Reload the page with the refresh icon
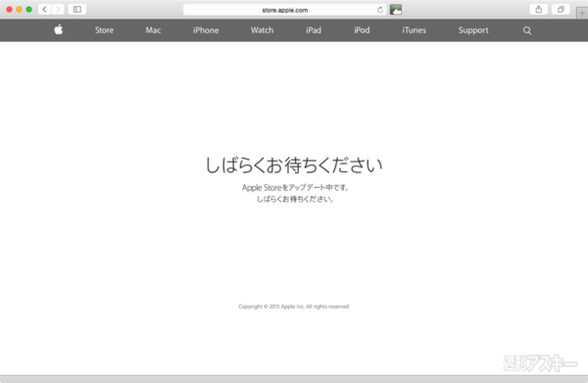This screenshot has height=383, width=588. coord(380,10)
